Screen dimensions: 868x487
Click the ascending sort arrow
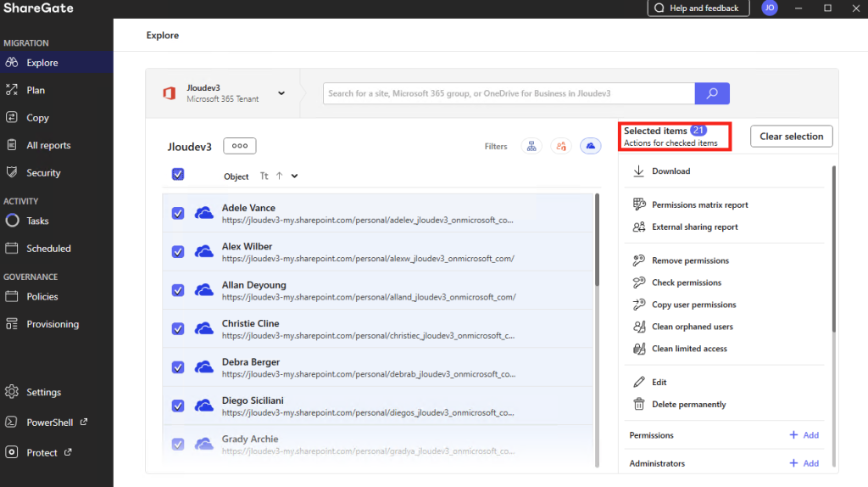tap(279, 176)
